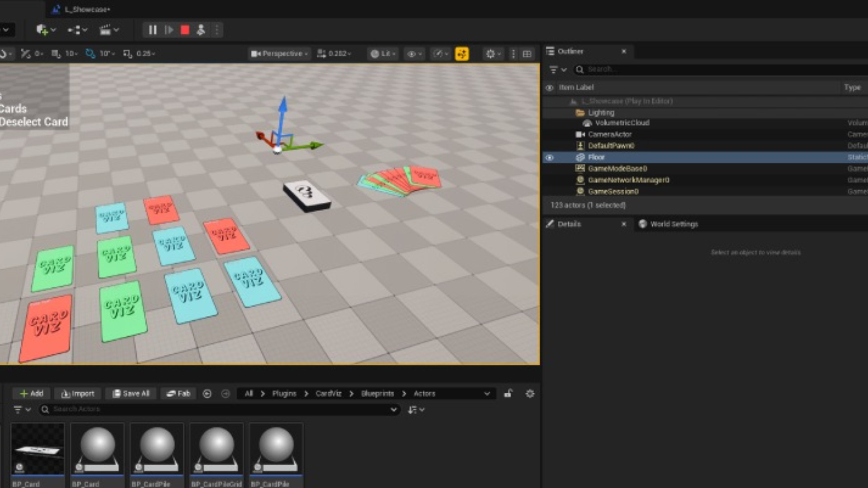Screen dimensions: 868x488
Task: Open the Lit view mode dropdown
Action: pos(383,53)
